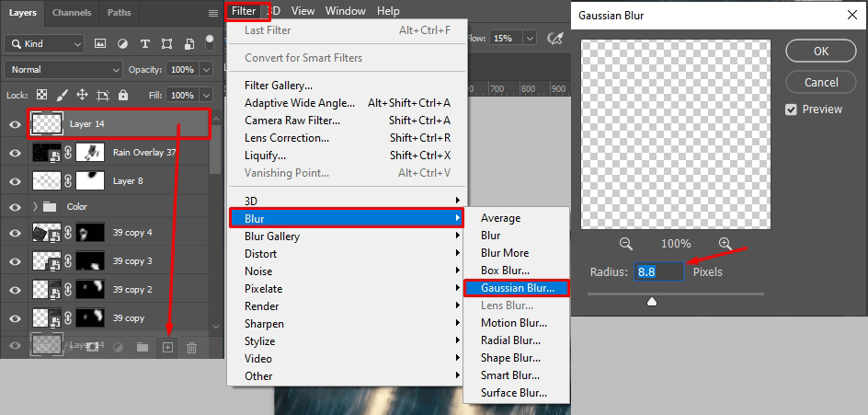Click the Layer 14 thumbnail
The width and height of the screenshot is (868, 415).
click(47, 124)
